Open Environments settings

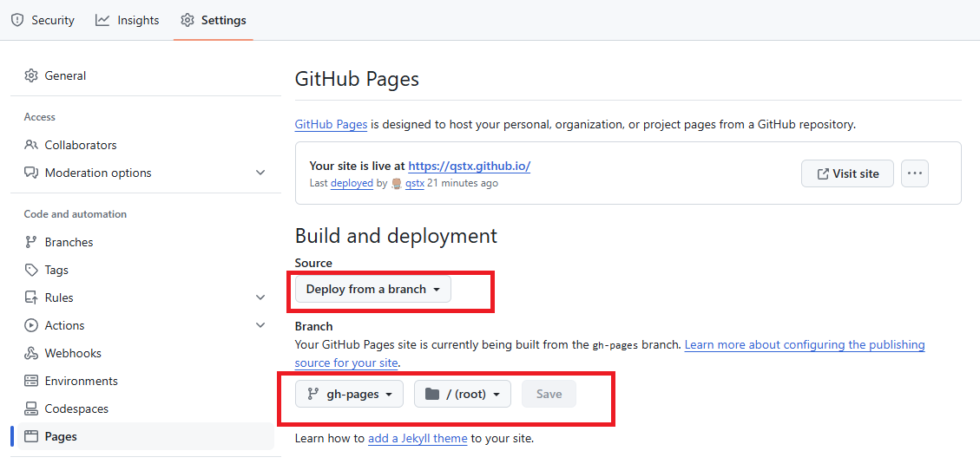tap(146, 381)
